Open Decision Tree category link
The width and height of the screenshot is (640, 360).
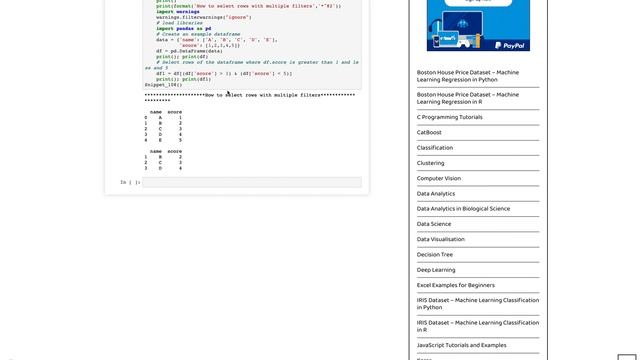[x=435, y=255]
